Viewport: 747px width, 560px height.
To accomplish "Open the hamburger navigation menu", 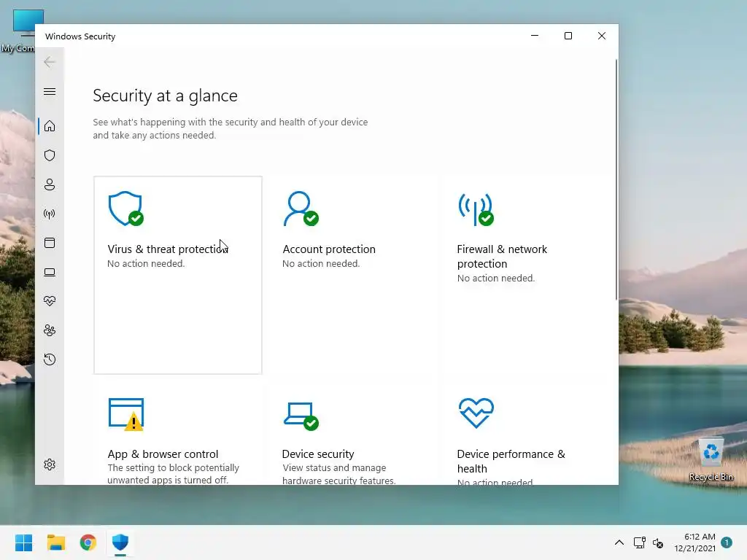I will (50, 91).
